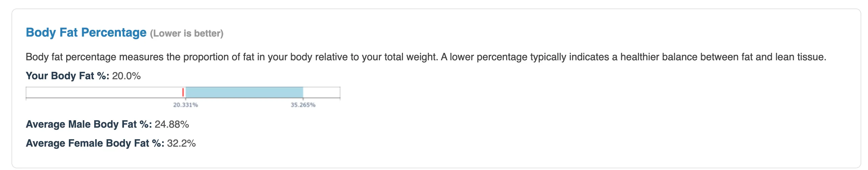Click the light blue range bar
868x170 pixels.
point(244,92)
